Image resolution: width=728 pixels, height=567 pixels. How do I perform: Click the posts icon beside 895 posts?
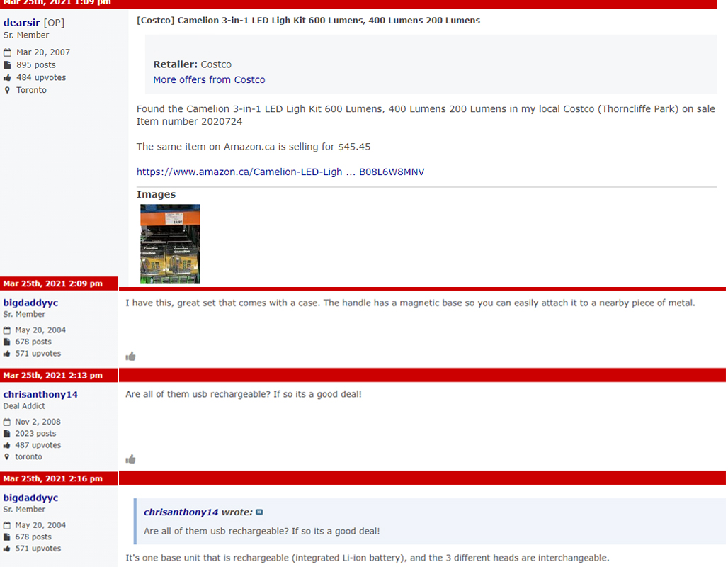(x=7, y=65)
